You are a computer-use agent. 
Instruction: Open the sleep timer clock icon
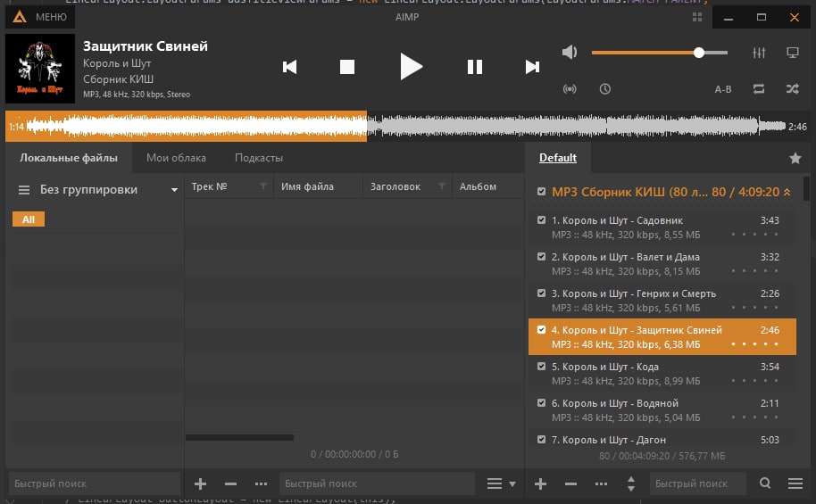click(604, 89)
